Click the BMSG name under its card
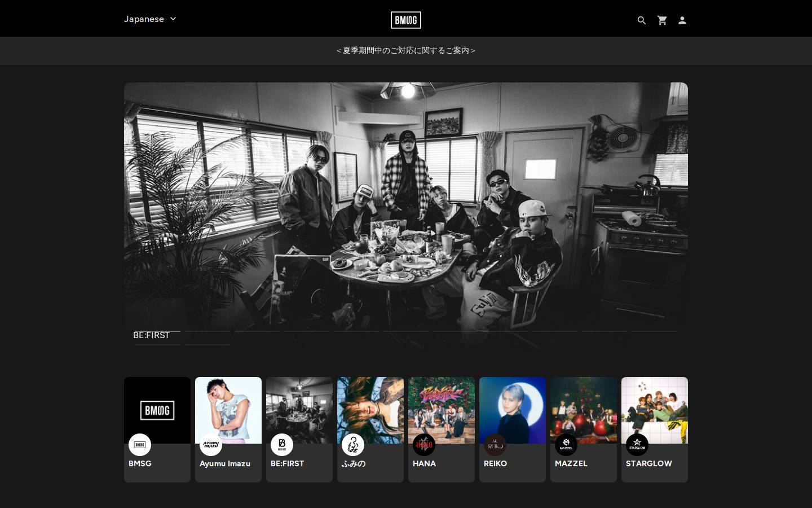 140,463
